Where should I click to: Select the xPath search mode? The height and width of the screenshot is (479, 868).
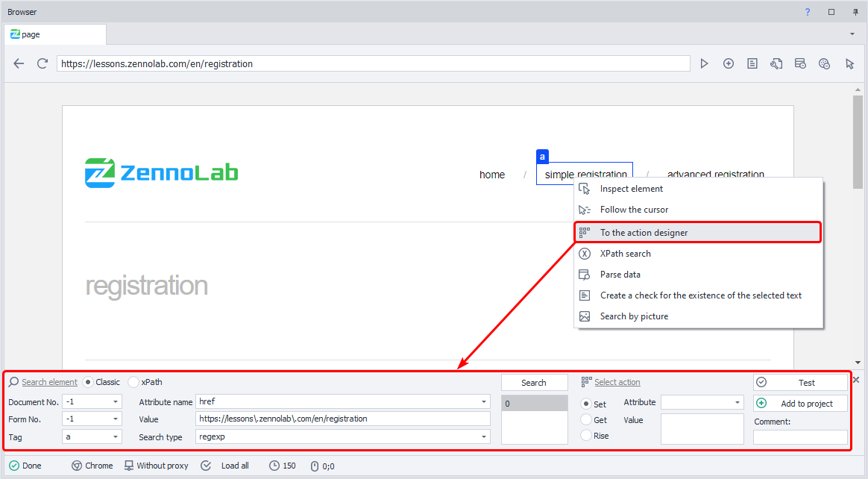point(134,382)
